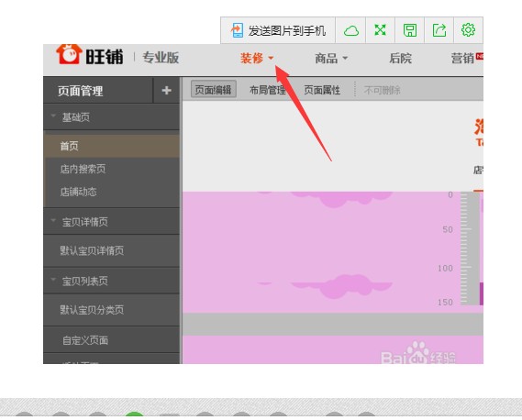This screenshot has width=522, height=420.
Task: Click the send image to phone icon
Action: click(x=237, y=30)
